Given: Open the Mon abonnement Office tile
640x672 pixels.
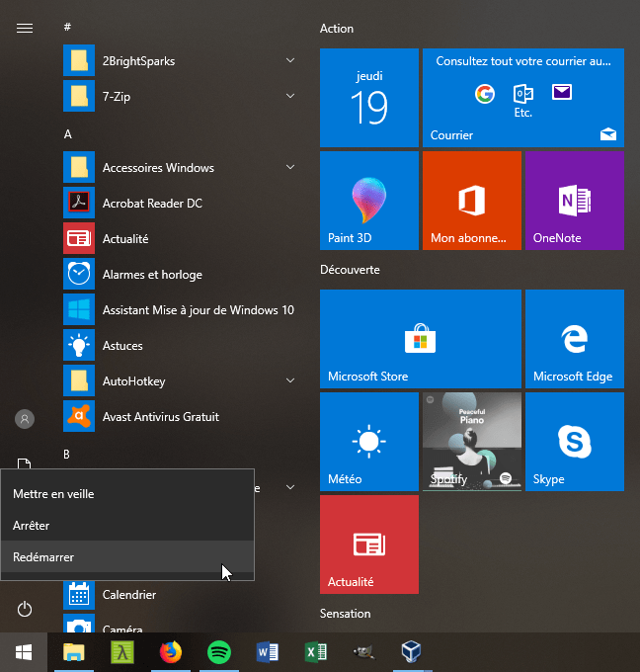Looking at the screenshot, I should pyautogui.click(x=472, y=201).
